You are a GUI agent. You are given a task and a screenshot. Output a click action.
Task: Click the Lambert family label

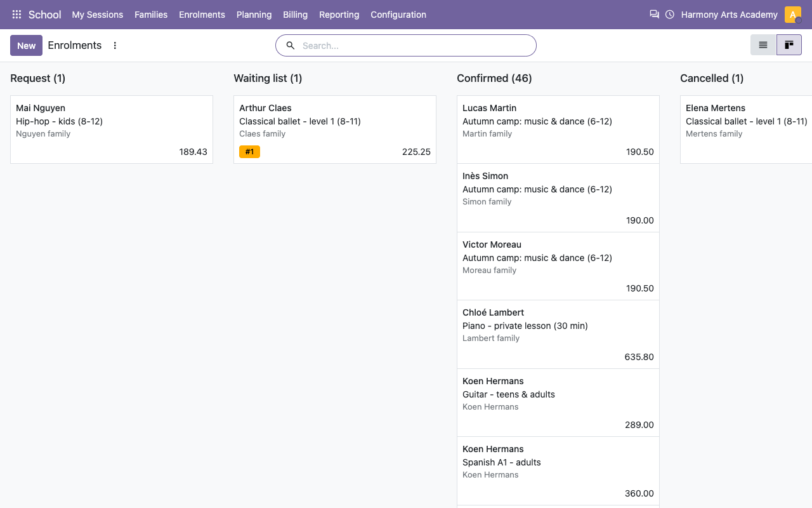click(491, 338)
